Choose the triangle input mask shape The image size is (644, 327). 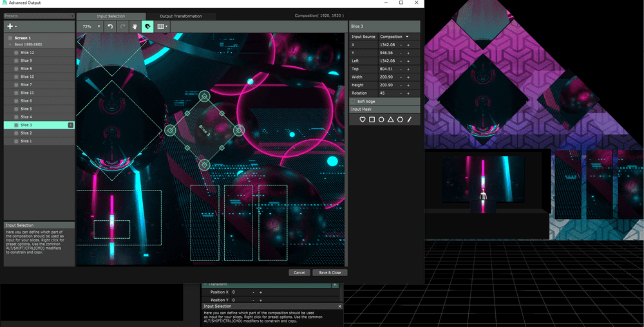click(x=390, y=120)
